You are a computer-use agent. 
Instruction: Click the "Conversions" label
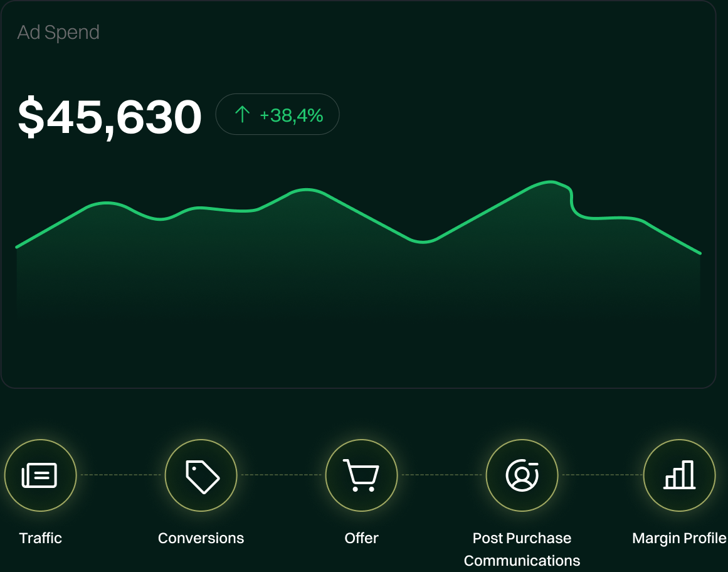point(201,538)
